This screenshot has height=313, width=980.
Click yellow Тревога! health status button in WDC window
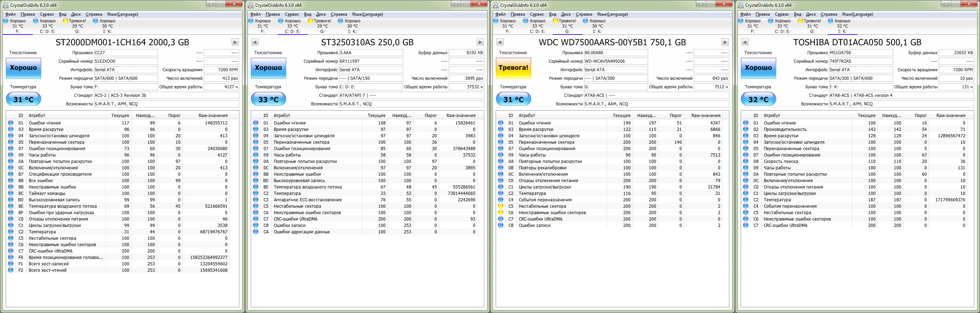click(x=513, y=68)
